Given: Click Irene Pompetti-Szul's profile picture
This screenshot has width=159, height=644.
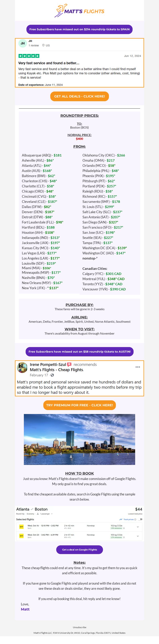Looking at the screenshot, I should click(x=22, y=367).
